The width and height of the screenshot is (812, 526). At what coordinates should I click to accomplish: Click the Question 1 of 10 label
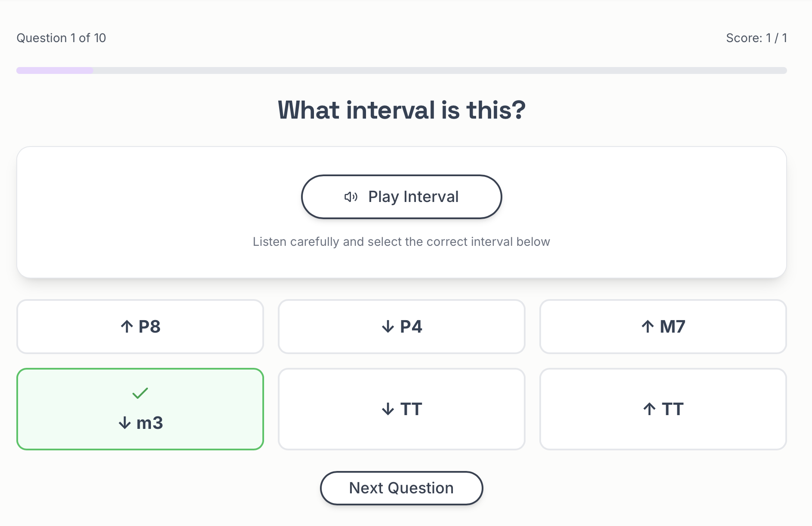pos(61,38)
